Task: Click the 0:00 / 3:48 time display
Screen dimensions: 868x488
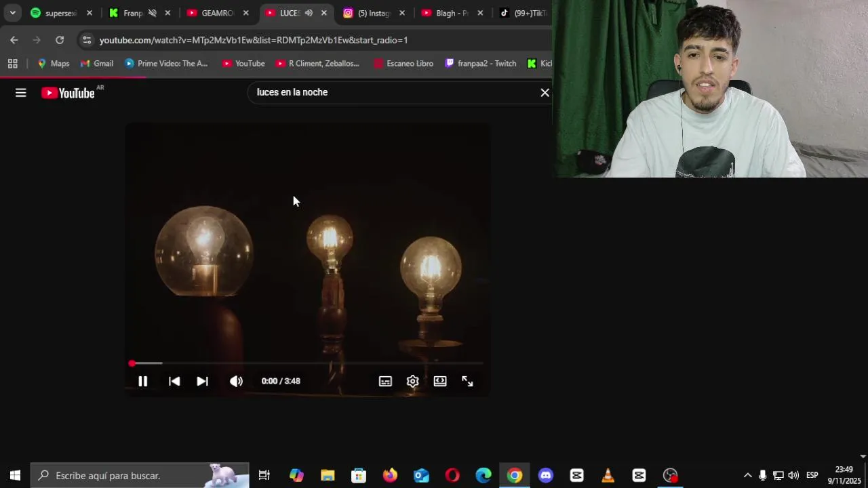Action: pyautogui.click(x=281, y=381)
